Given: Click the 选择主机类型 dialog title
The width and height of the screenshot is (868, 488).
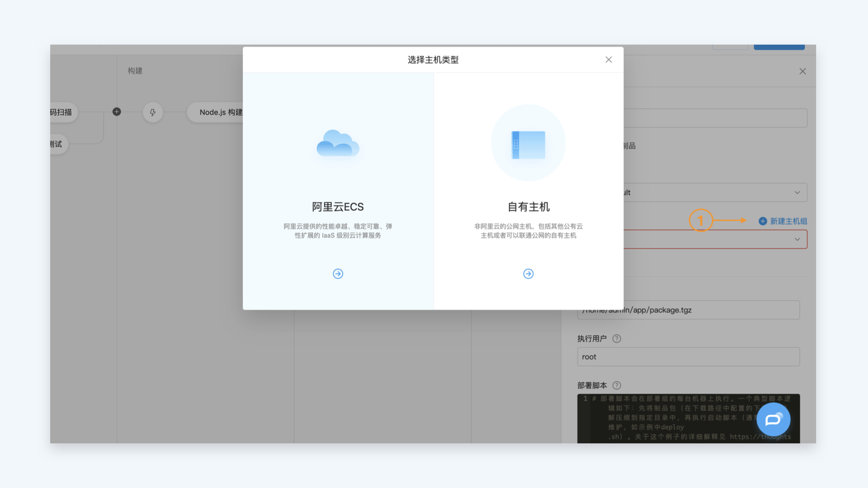Looking at the screenshot, I should pos(433,60).
